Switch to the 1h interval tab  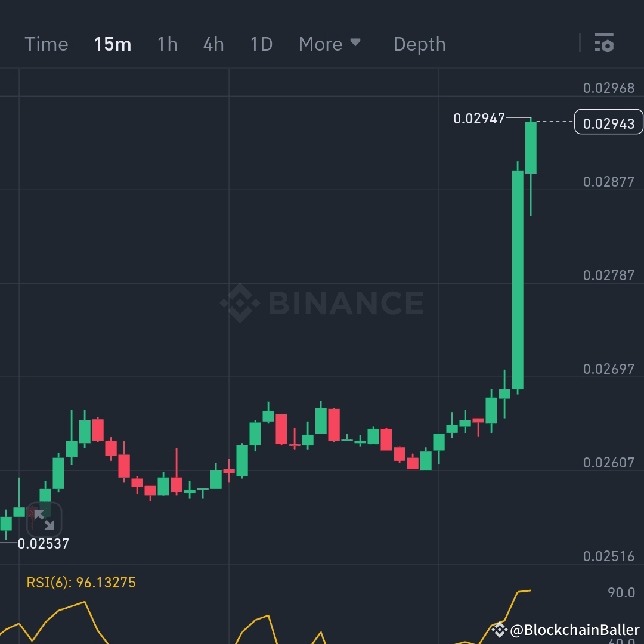166,44
